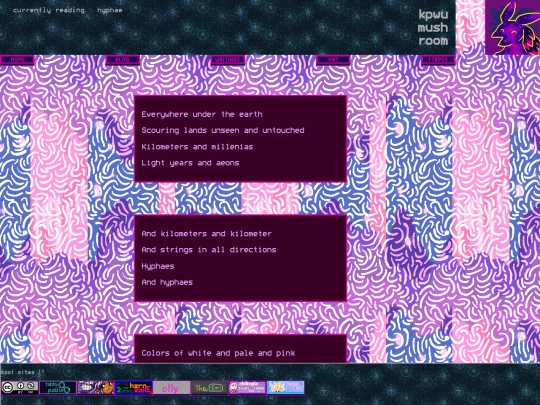Visit the horn zone site badge
Image resolution: width=540 pixels, height=405 pixels.
pos(134,387)
